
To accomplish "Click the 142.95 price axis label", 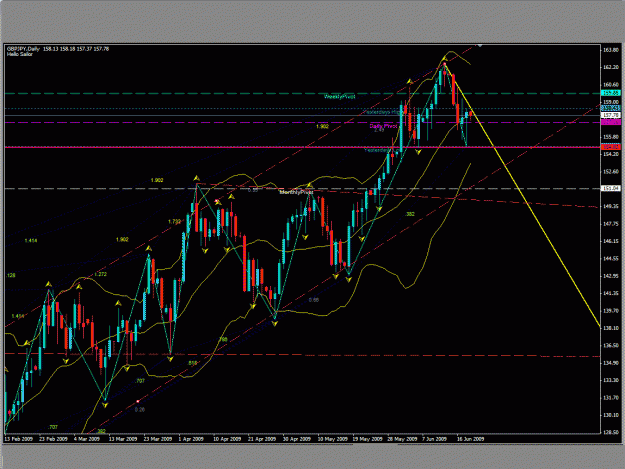I will [611, 276].
